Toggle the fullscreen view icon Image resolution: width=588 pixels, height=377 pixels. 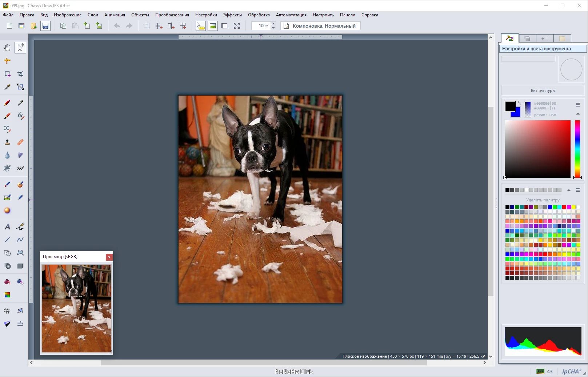237,26
